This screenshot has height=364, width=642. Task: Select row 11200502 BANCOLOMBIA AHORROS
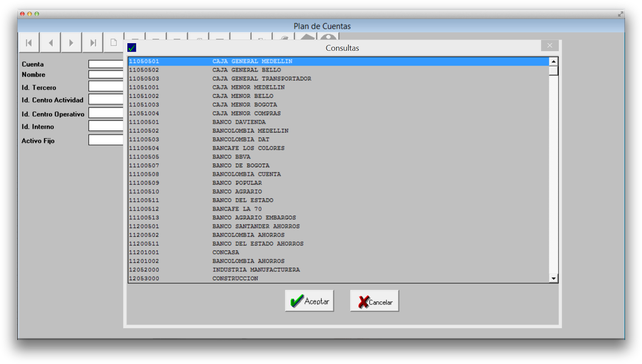pyautogui.click(x=338, y=235)
